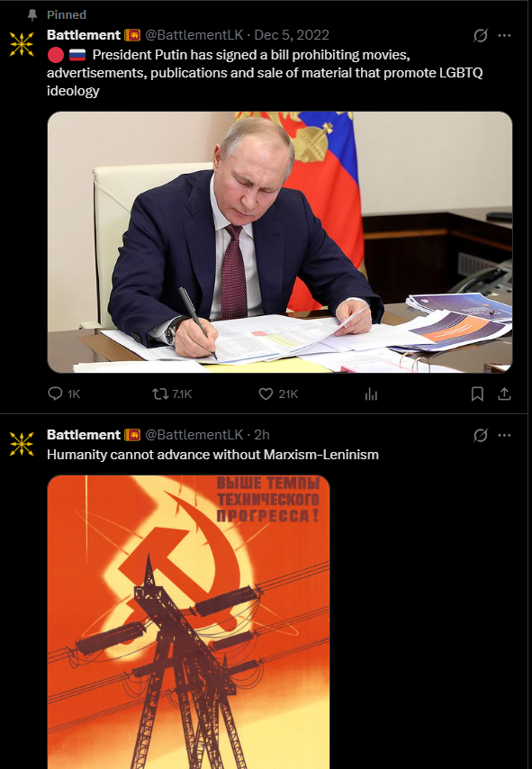
Task: Open Battlement name on Marxism-Leninism post
Action: (84, 435)
